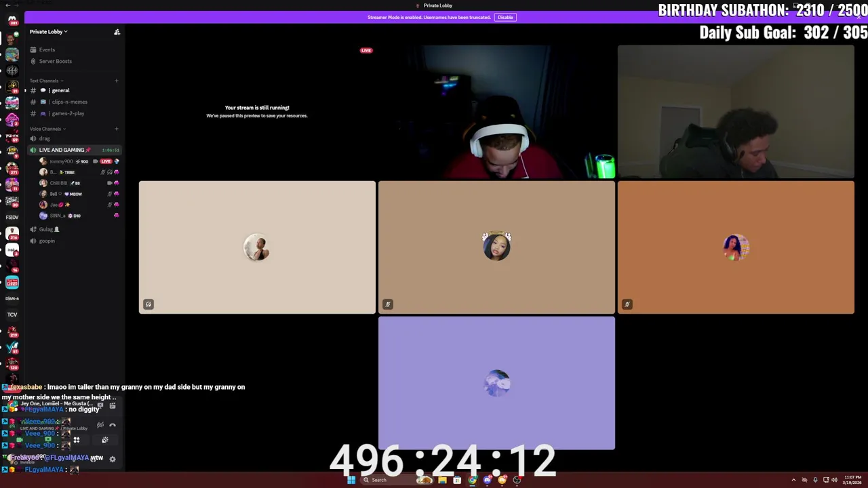Open Google Chrome from the taskbar
This screenshot has height=488, width=868.
[x=472, y=480]
